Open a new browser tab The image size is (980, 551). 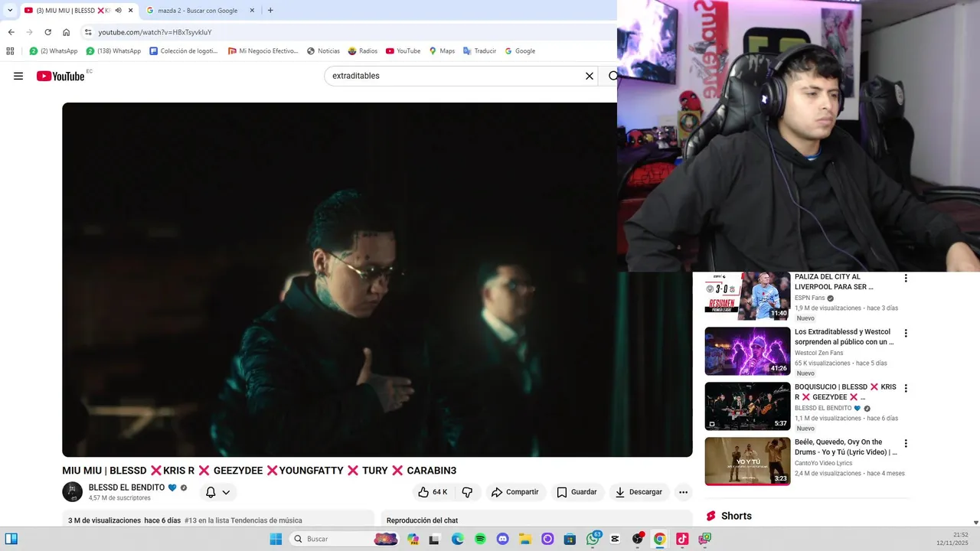[270, 11]
